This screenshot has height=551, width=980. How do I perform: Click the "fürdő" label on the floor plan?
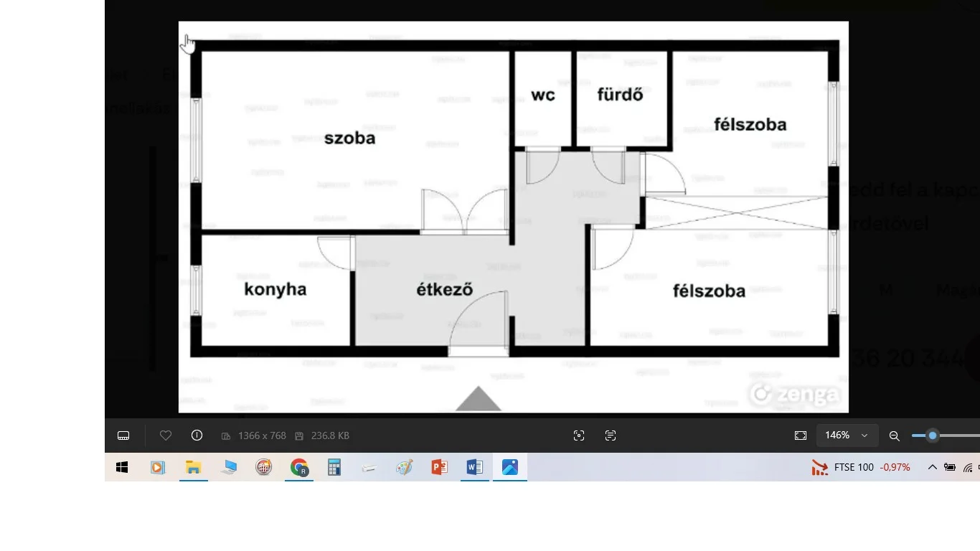coord(621,93)
